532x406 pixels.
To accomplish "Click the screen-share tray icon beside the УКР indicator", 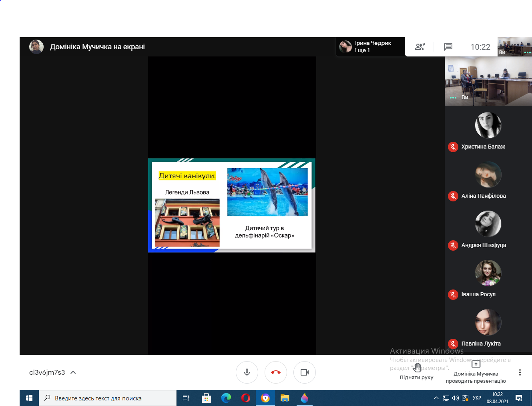I will click(x=465, y=398).
